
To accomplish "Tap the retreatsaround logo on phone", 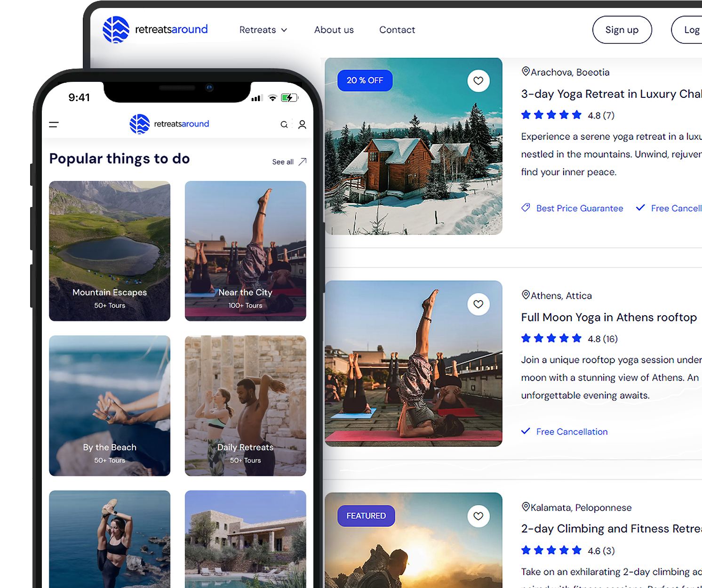I will 169,124.
